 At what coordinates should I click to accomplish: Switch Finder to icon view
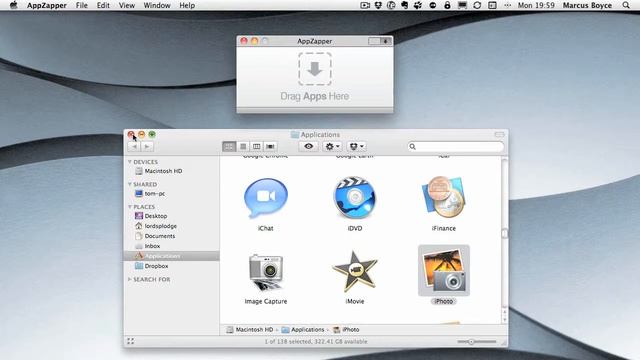click(x=229, y=146)
